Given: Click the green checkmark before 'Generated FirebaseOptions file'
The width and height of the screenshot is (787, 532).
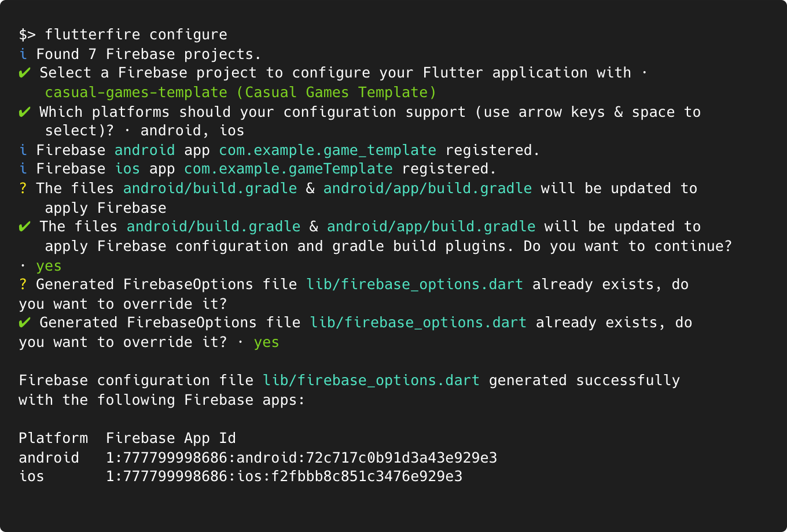Looking at the screenshot, I should click(x=24, y=323).
